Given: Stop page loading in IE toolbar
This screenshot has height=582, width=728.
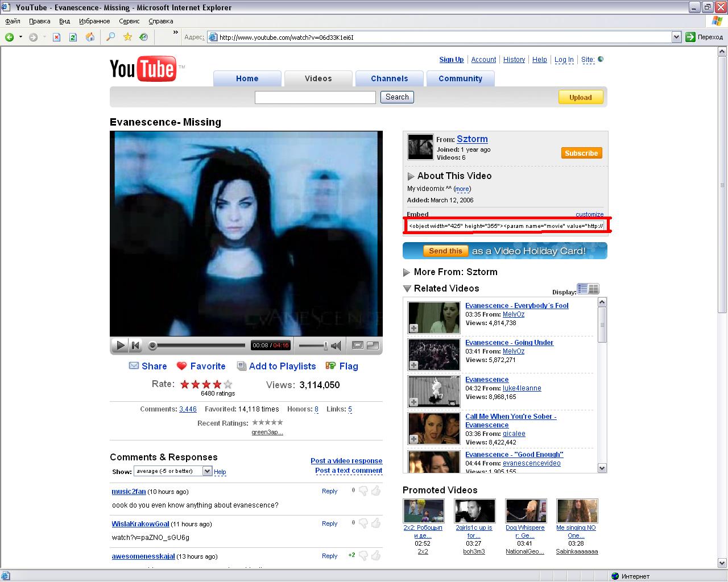Looking at the screenshot, I should [56, 37].
